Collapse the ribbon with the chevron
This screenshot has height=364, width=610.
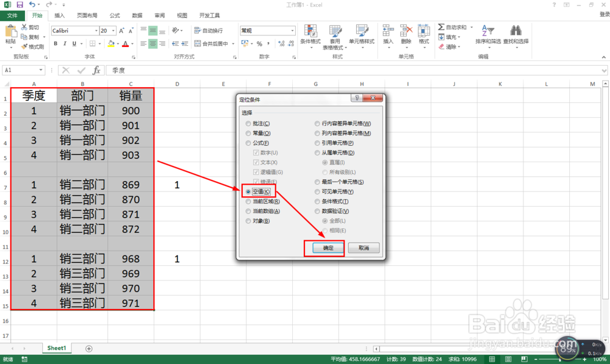tap(604, 57)
